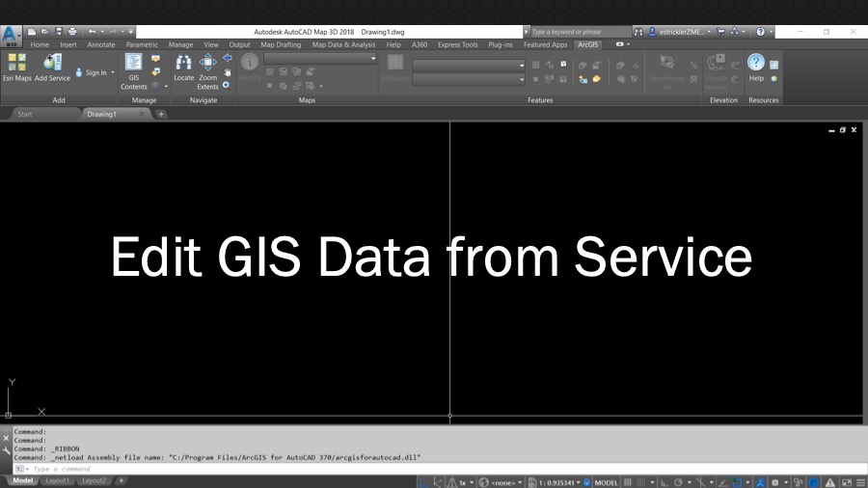This screenshot has height=488, width=868.
Task: Click the Undo arrow in Quick Access
Action: pos(92,32)
